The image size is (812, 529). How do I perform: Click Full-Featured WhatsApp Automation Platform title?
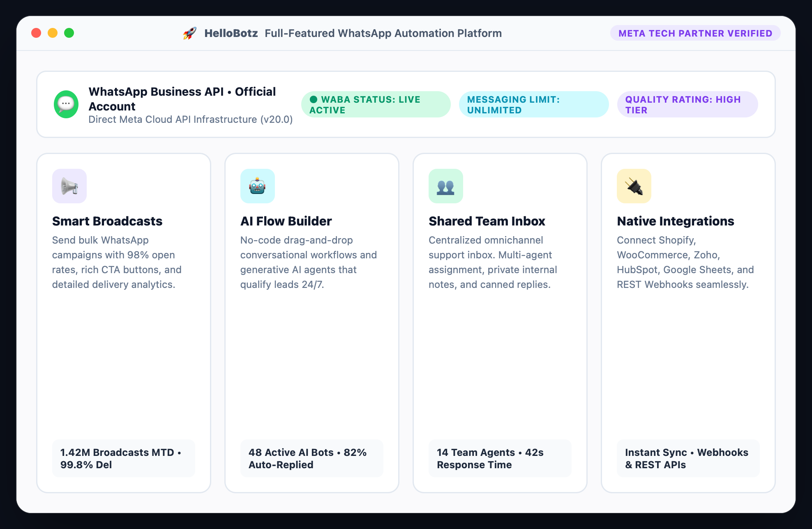click(383, 33)
